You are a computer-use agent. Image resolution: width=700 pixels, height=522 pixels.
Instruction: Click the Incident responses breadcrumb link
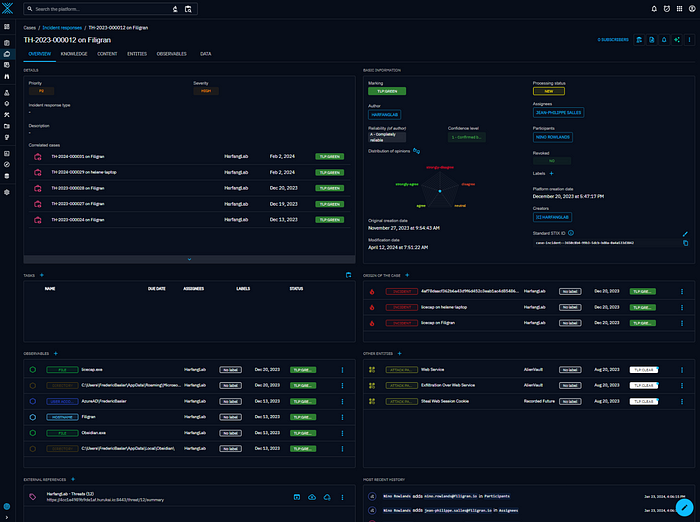63,28
